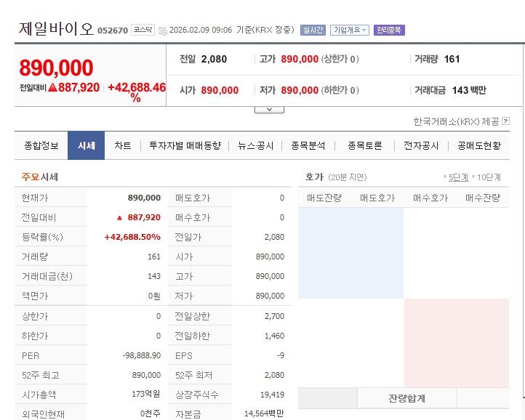Image resolution: width=525 pixels, height=420 pixels.
Task: Click the calendar icon before the date
Action: [x=163, y=31]
